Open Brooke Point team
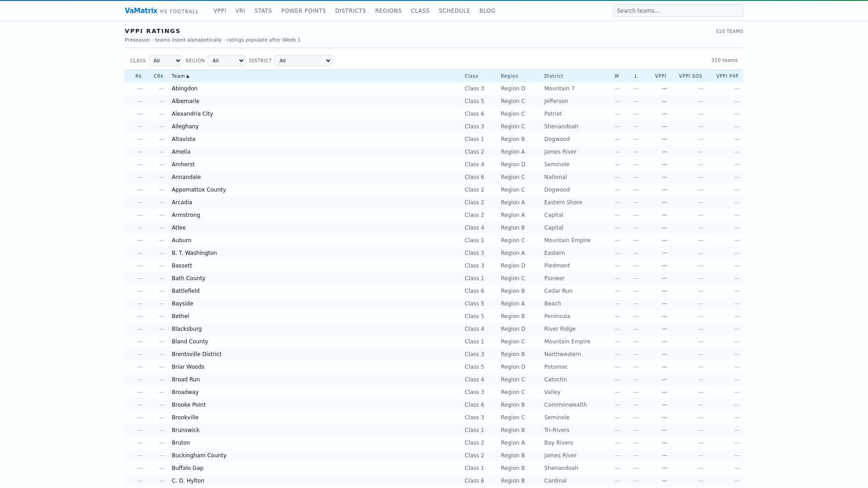Image resolution: width=868 pixels, height=488 pixels. (x=189, y=405)
